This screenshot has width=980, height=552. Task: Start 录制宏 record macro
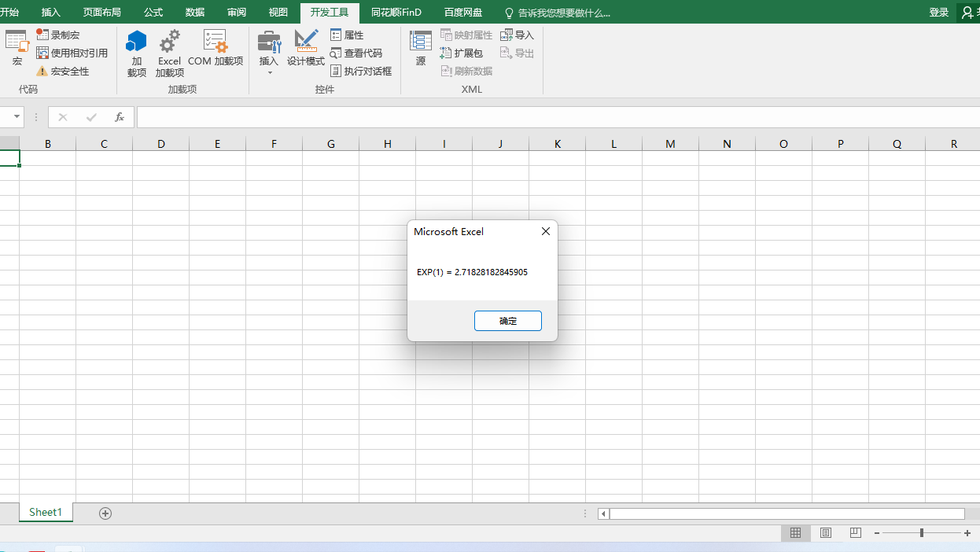57,35
